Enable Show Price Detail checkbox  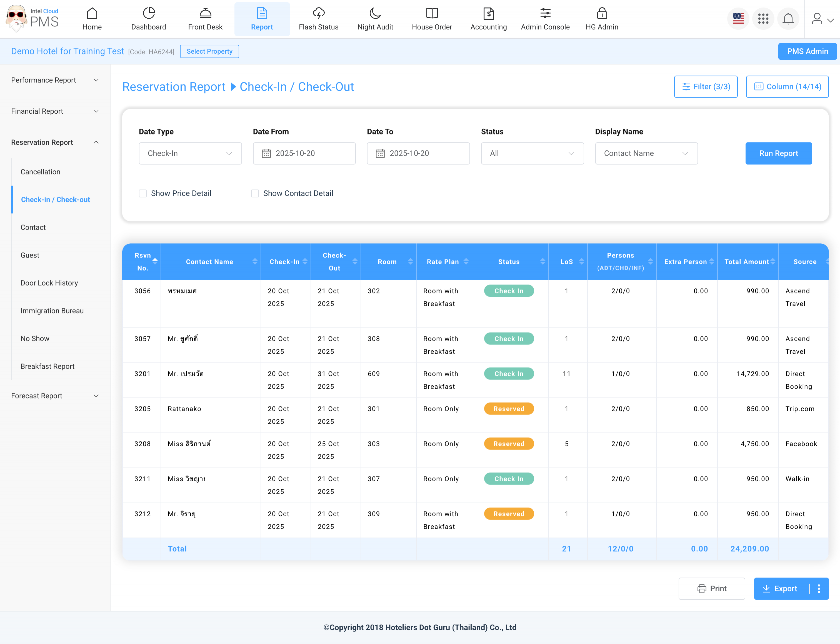click(143, 193)
